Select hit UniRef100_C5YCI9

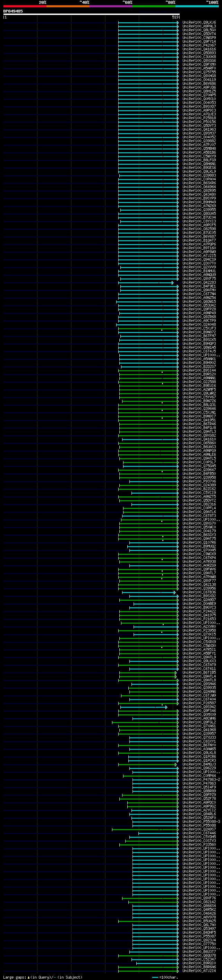pyautogui.click(x=199, y=493)
